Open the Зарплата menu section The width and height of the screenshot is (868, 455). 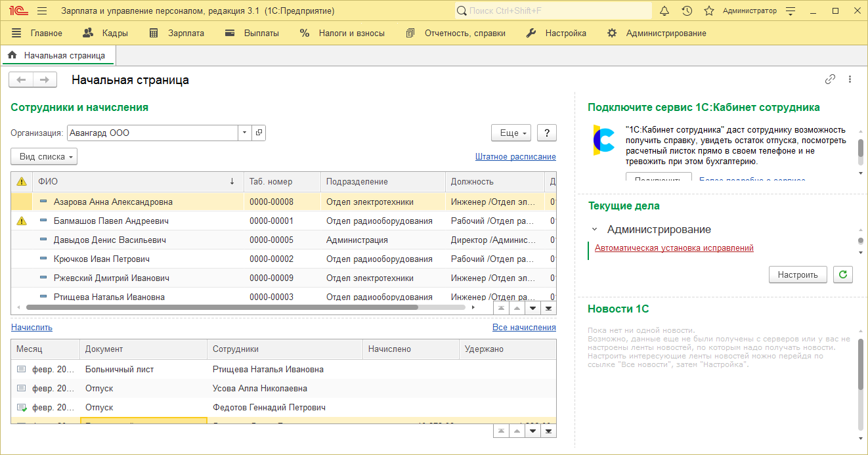pyautogui.click(x=177, y=33)
